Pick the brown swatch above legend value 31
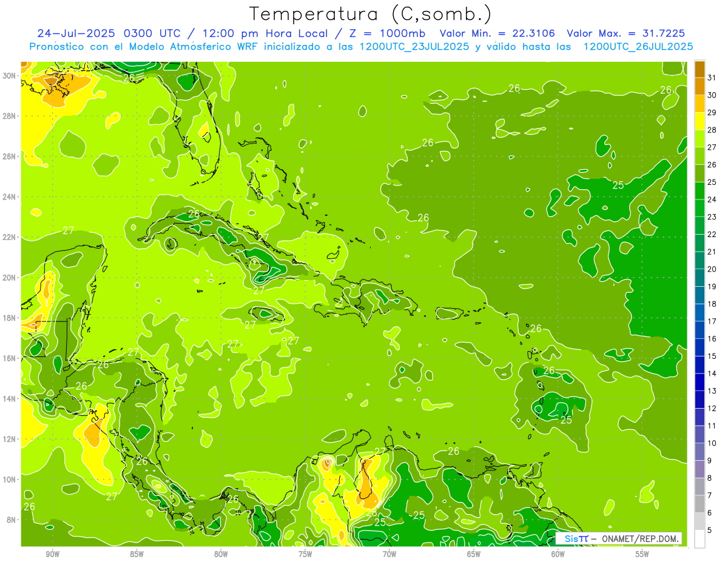728x562 pixels. tap(699, 69)
